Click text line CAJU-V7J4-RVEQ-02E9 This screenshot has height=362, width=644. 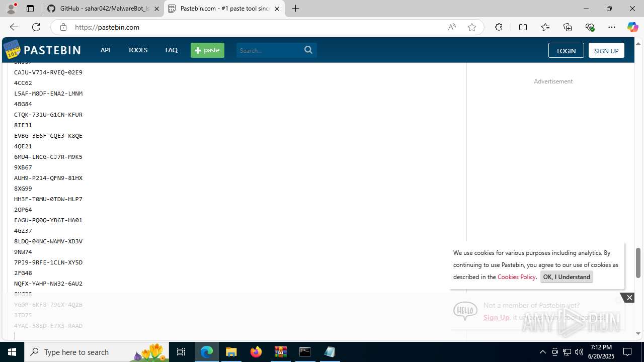tap(48, 72)
